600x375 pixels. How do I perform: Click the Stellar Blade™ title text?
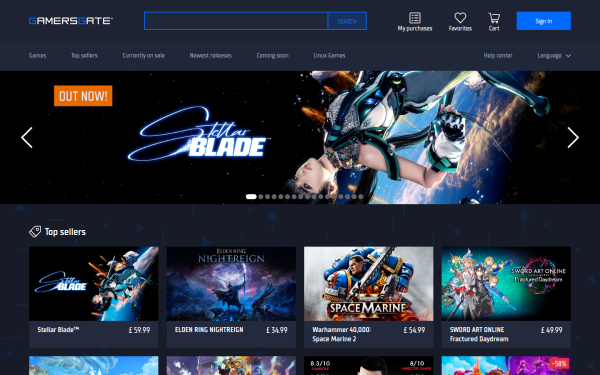pyautogui.click(x=58, y=329)
